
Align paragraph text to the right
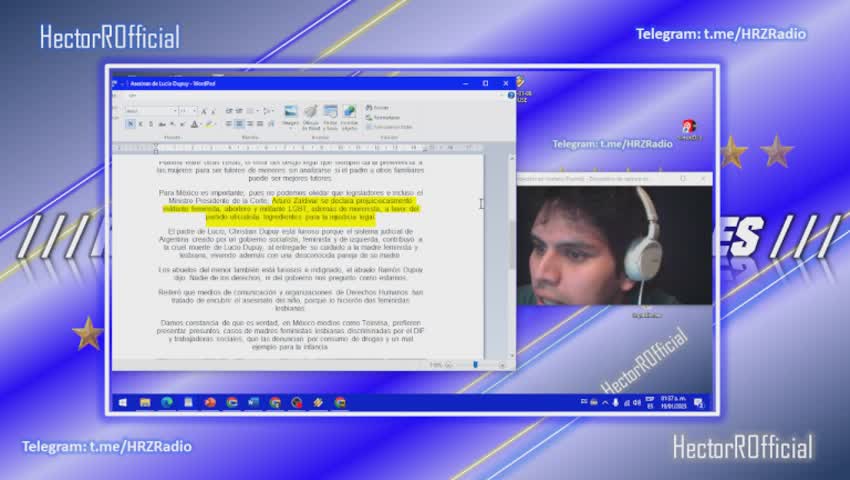249,124
